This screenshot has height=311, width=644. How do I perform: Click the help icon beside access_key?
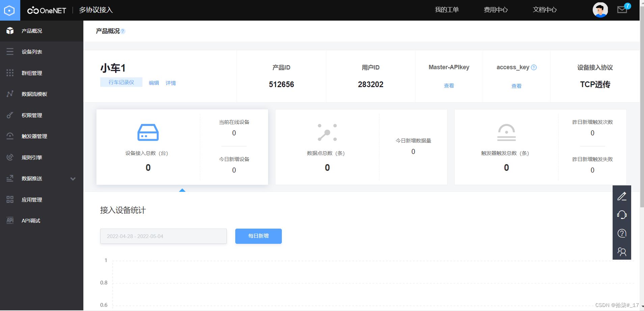click(534, 68)
